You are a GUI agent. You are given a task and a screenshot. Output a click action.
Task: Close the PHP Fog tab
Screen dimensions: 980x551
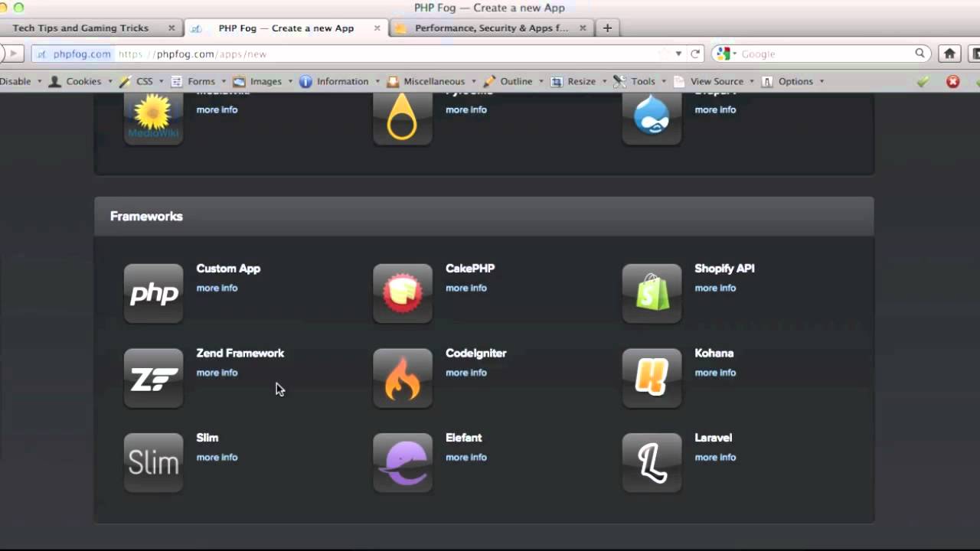pos(377,28)
